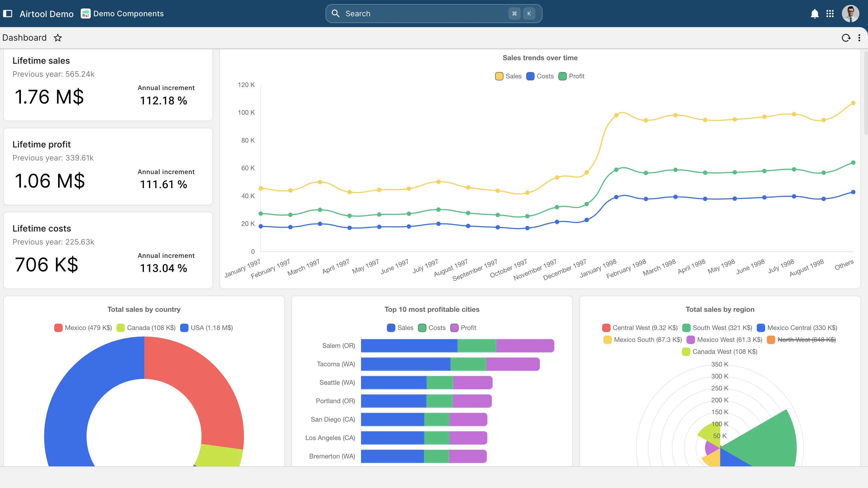The height and width of the screenshot is (488, 868).
Task: Click Portland (OR) blue sales bar
Action: coord(394,401)
